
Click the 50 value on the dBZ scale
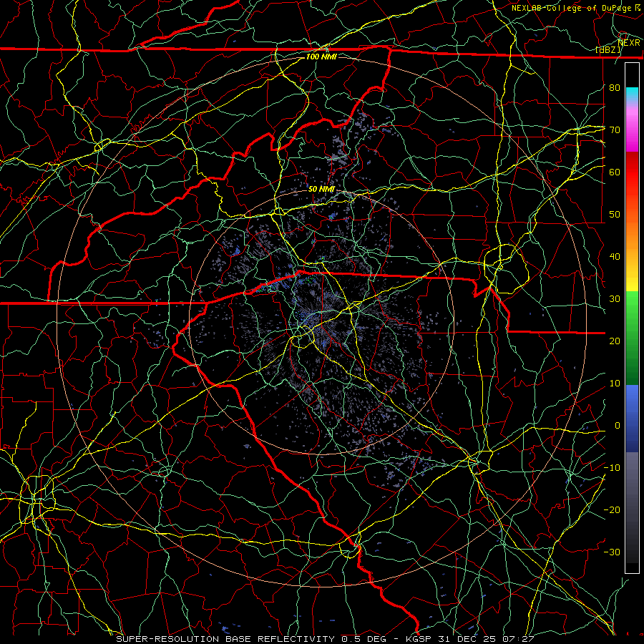click(x=615, y=215)
